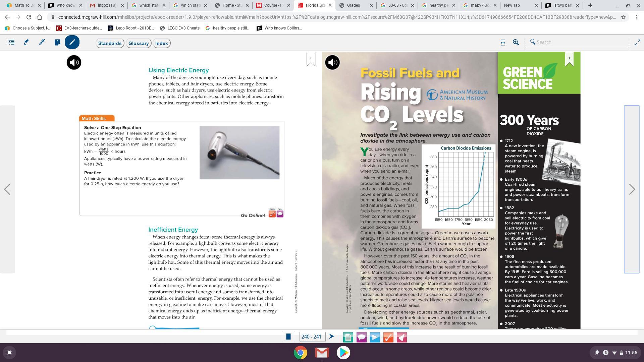The height and width of the screenshot is (362, 644).
Task: Open the sticky note tool
Action: [x=57, y=42]
